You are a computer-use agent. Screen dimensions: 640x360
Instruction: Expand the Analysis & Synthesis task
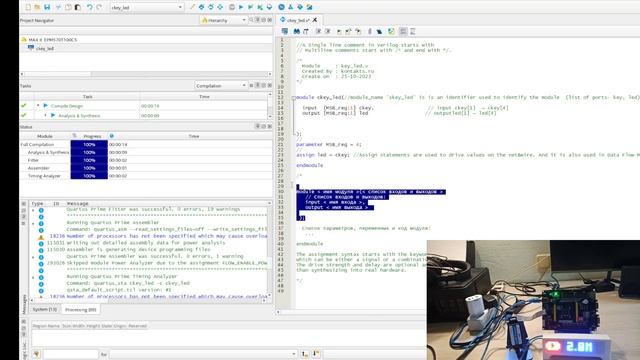pyautogui.click(x=45, y=116)
